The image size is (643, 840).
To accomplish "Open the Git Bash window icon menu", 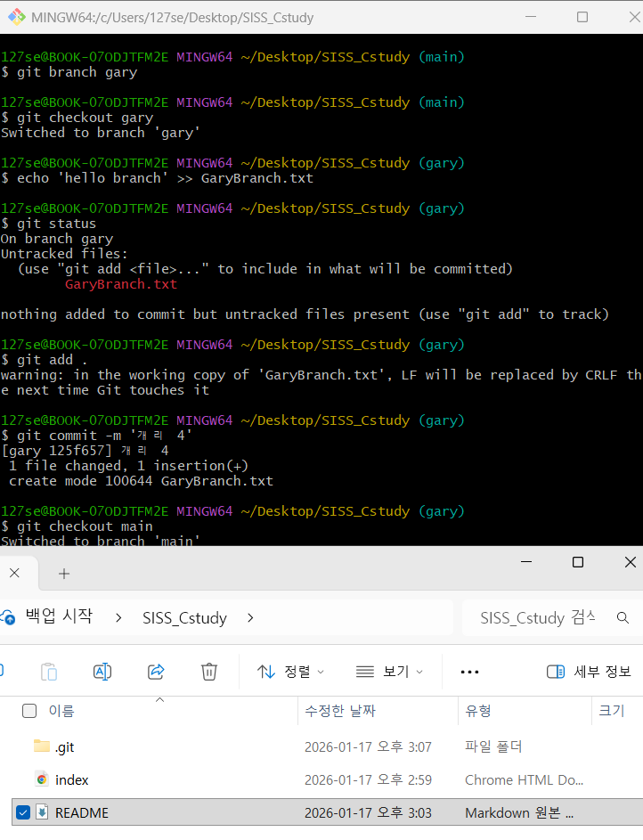I will click(x=15, y=17).
